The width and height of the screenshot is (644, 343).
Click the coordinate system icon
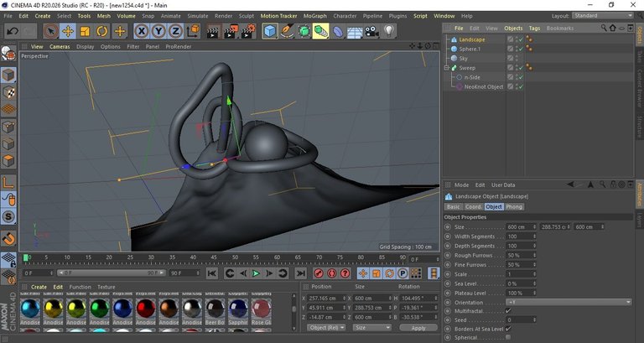coord(193,31)
